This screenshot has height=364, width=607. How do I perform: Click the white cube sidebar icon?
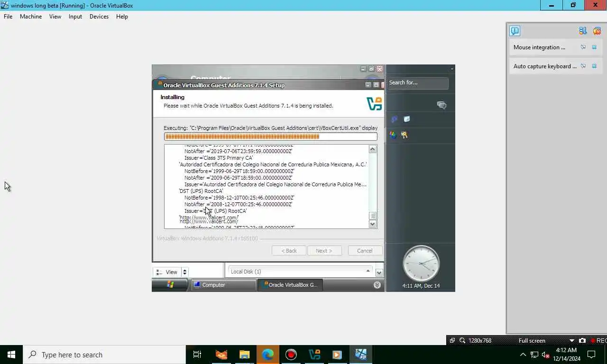coord(406,119)
